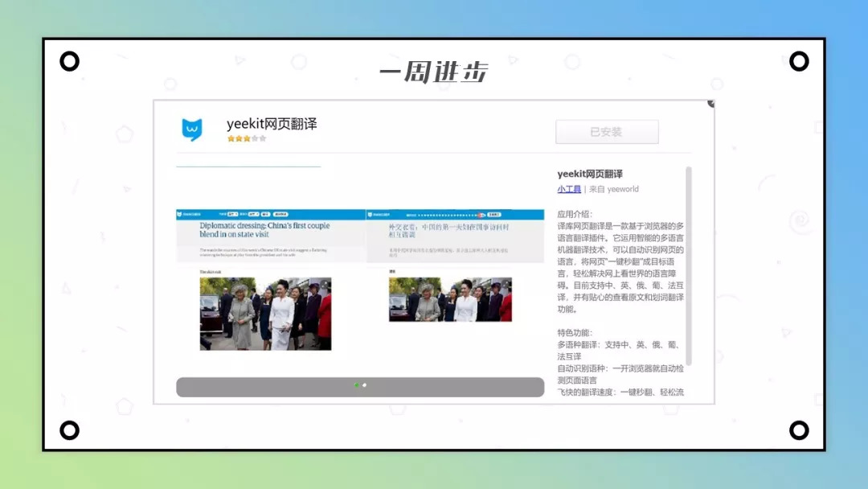Screen dimensions: 868x489
Task: Click the 来自 yeeworld source text
Action: pos(614,189)
